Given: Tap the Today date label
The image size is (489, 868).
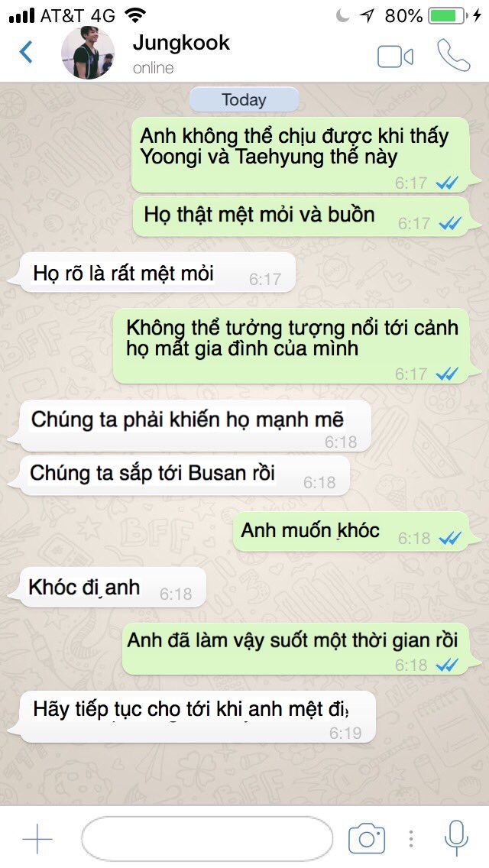Looking at the screenshot, I should point(244,100).
